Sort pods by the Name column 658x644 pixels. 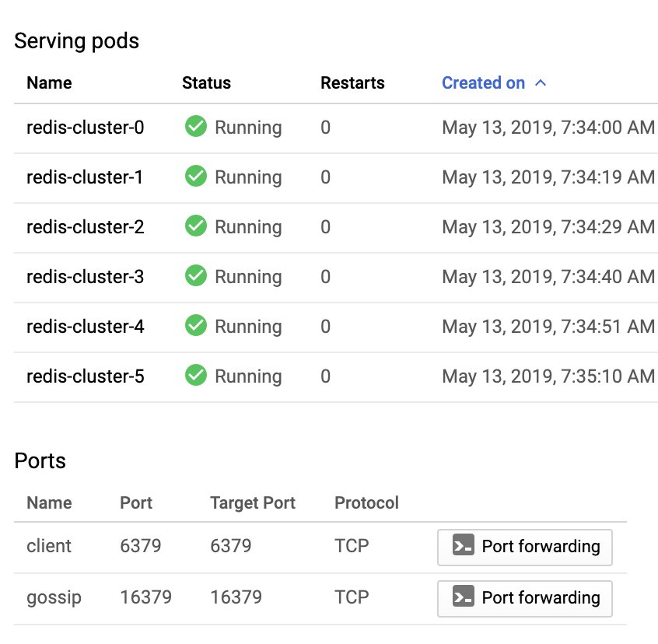49,82
